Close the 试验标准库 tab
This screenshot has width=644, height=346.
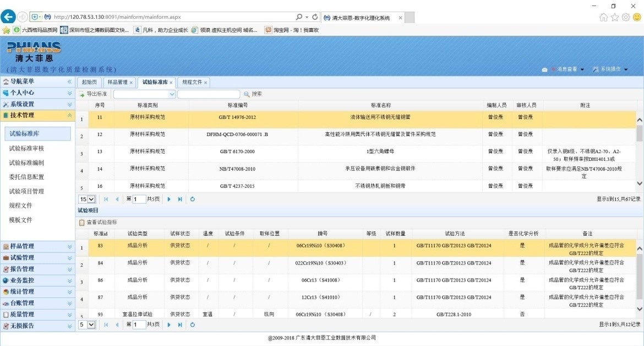(171, 83)
